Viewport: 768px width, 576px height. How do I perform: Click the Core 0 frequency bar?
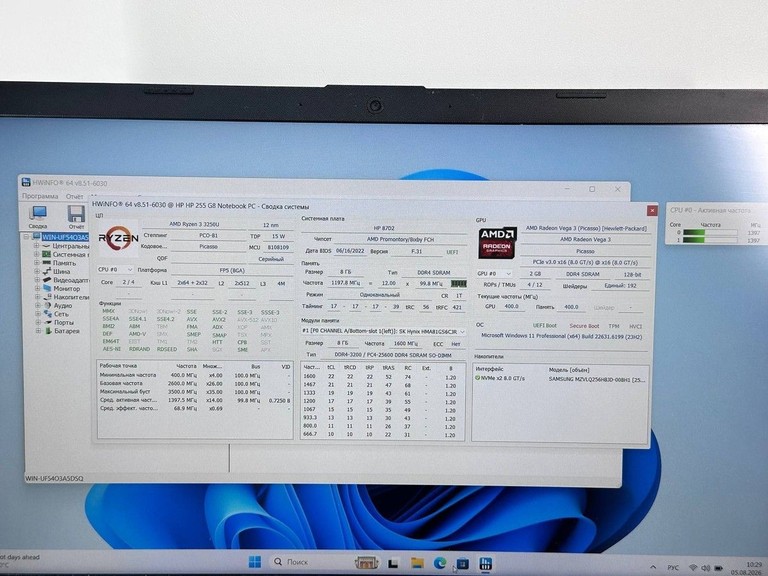(x=710, y=233)
